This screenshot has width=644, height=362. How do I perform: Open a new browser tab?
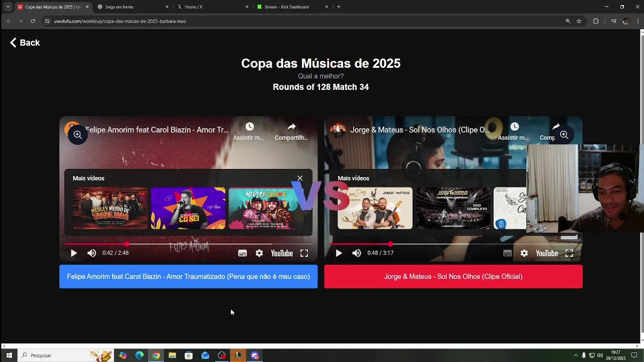[339, 7]
